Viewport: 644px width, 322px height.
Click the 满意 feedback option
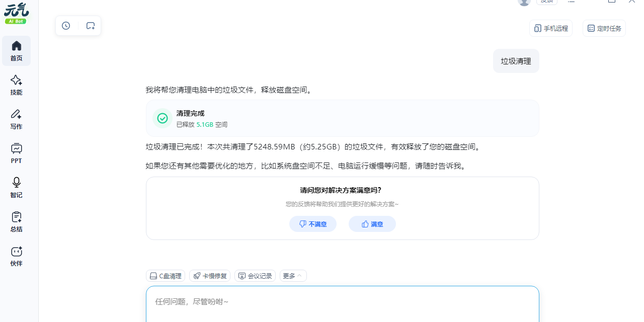[x=372, y=224]
